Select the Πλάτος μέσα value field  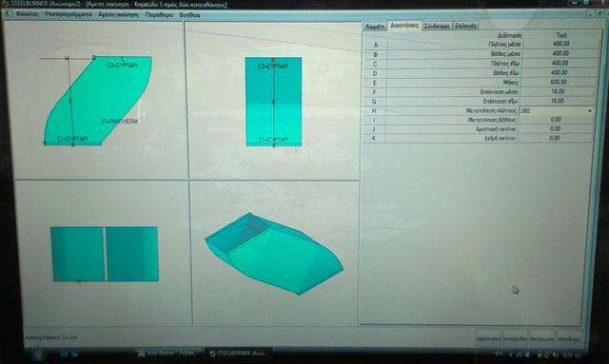tap(559, 45)
